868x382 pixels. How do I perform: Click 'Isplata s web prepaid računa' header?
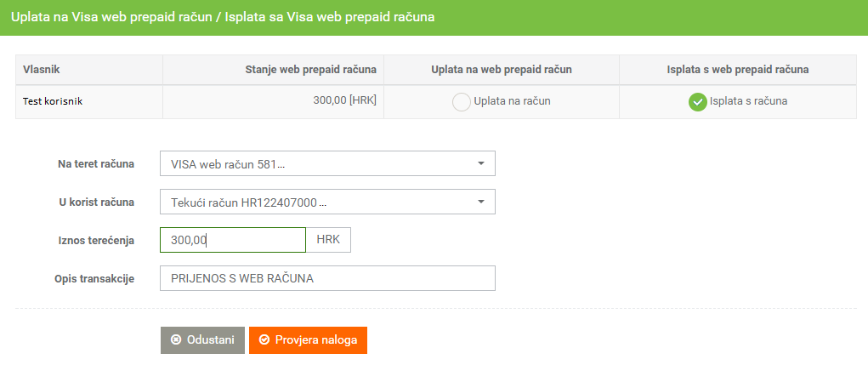click(x=738, y=70)
